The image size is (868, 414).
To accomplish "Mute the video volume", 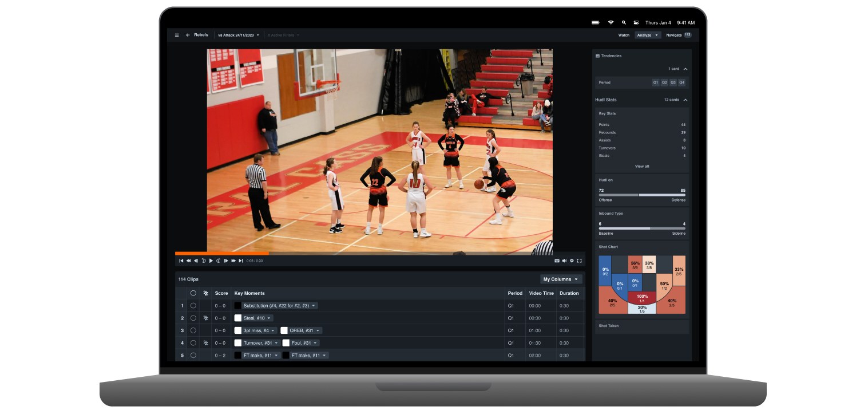I will (564, 261).
